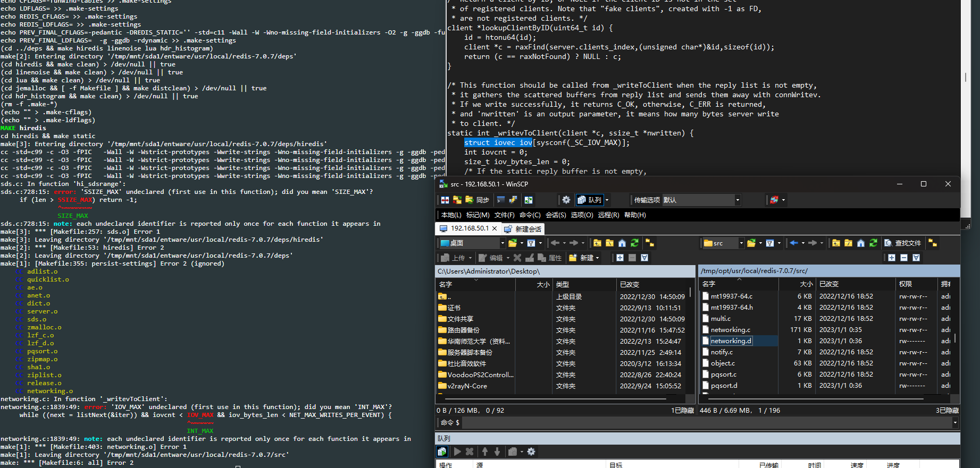Go to parent directory in local panel
The height and width of the screenshot is (468, 980).
point(597,243)
